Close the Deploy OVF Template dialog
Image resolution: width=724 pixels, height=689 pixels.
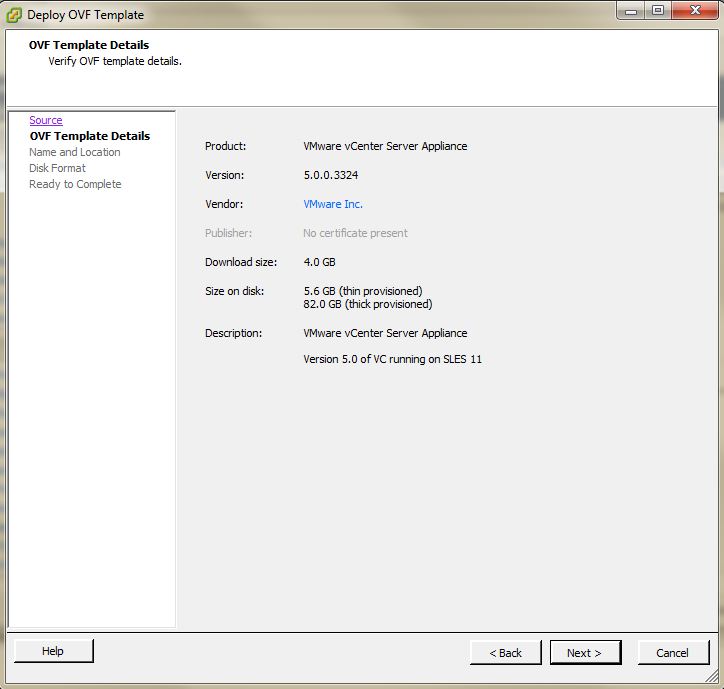[x=694, y=11]
